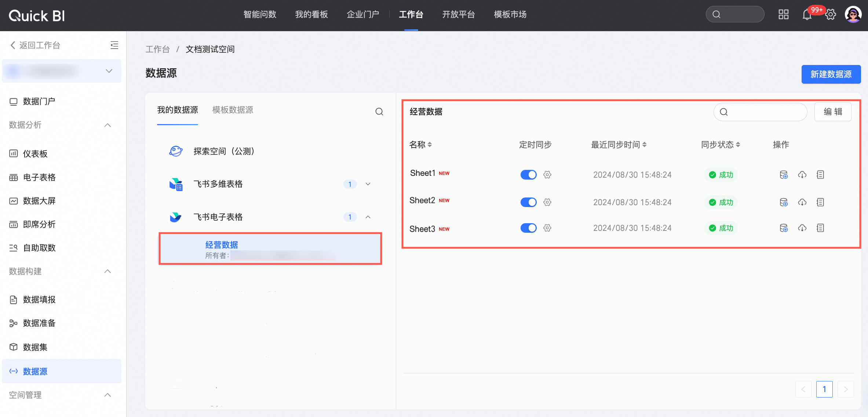Sync Sheet2 with the cloud icon
Screen dimensions: 868x417
802,202
